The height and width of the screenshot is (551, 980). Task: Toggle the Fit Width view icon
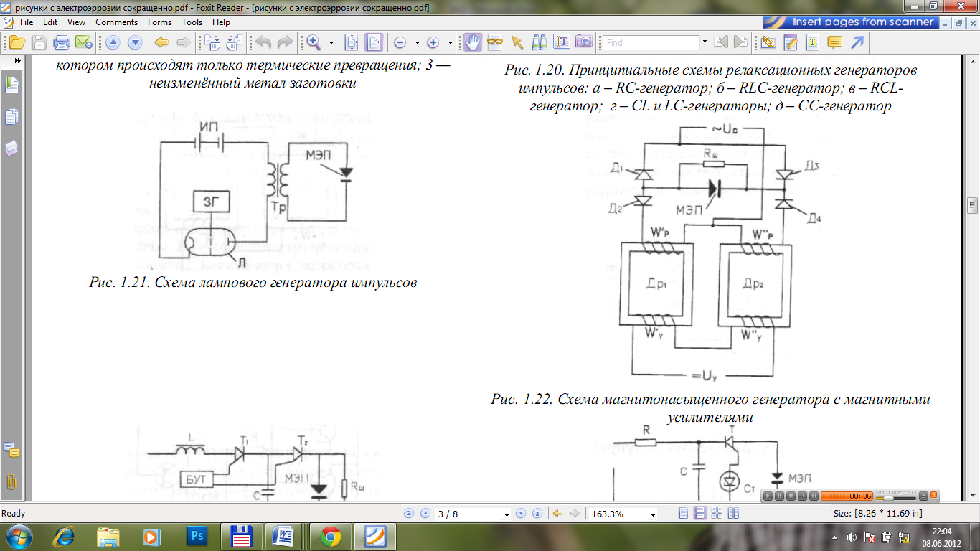373,42
